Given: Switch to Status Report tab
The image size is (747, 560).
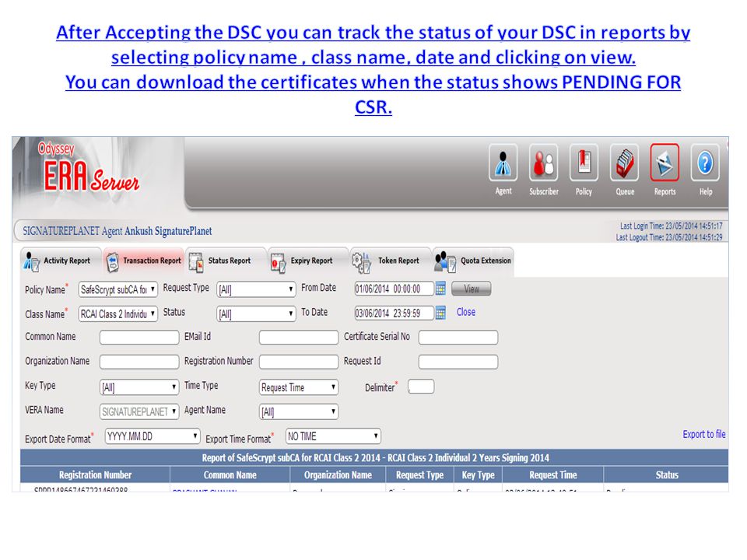Looking at the screenshot, I should (226, 261).
